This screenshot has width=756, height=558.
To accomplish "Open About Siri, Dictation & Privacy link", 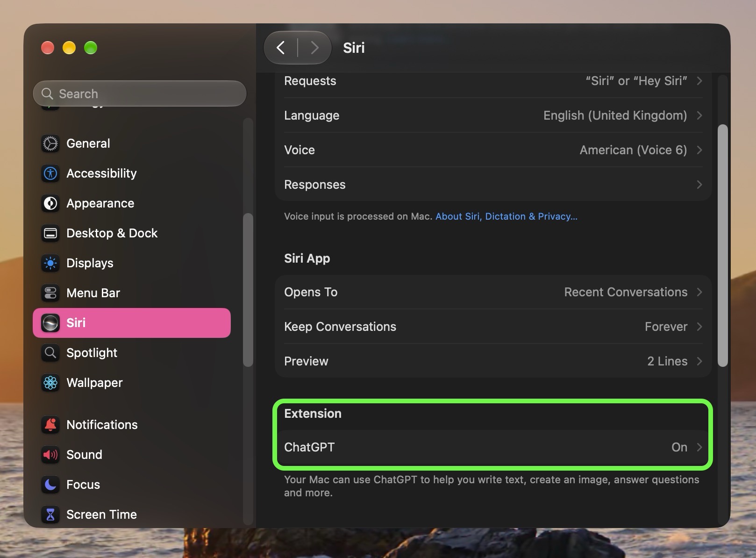I will pos(506,216).
